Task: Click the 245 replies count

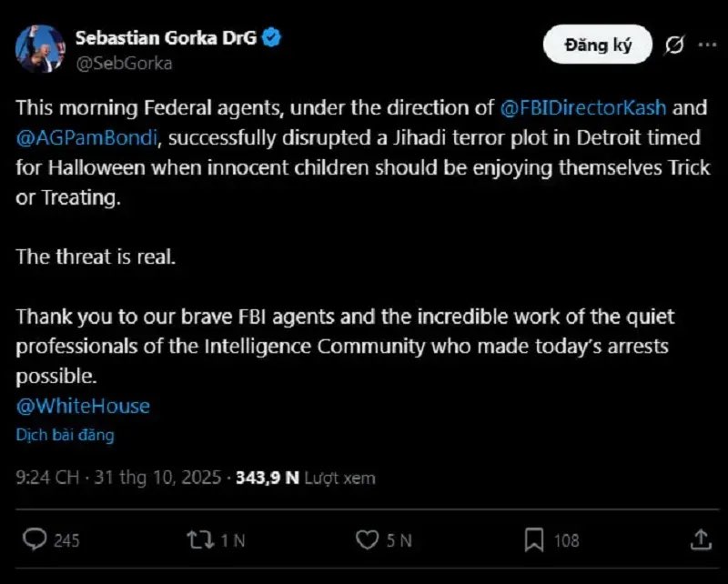Action: click(x=66, y=540)
